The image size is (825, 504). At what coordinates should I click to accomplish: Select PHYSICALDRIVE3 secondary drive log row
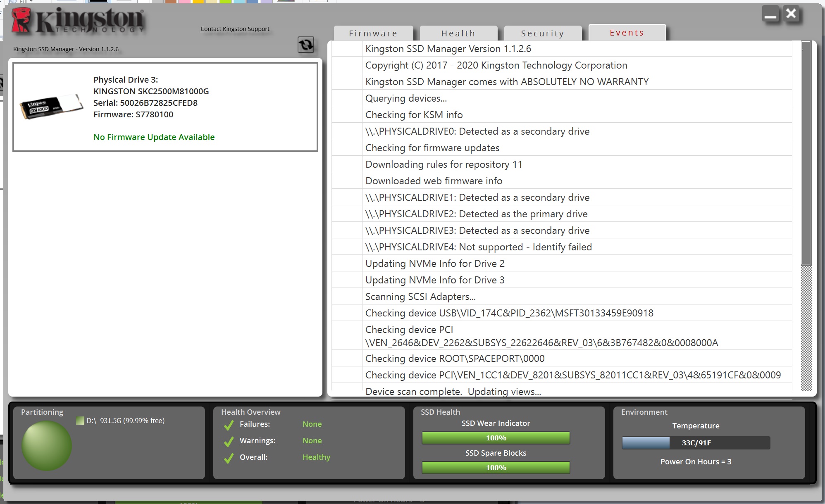point(562,230)
